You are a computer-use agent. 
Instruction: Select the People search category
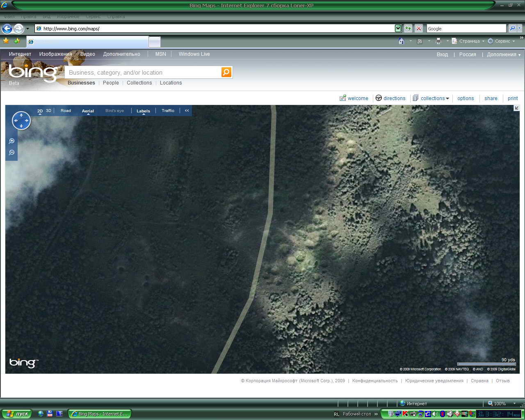(111, 83)
